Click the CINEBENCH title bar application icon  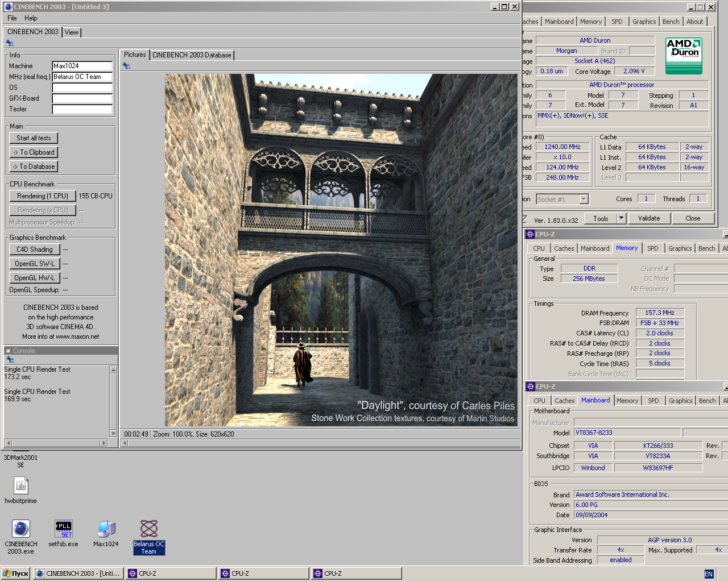(x=9, y=7)
